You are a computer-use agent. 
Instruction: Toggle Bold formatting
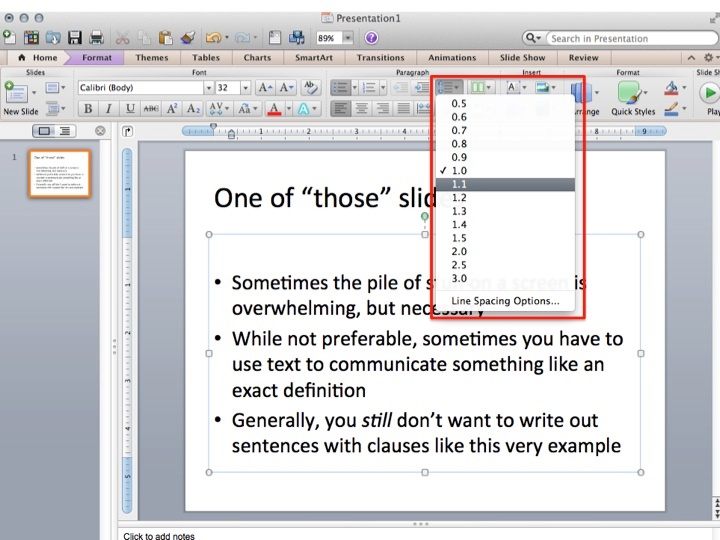coord(88,109)
